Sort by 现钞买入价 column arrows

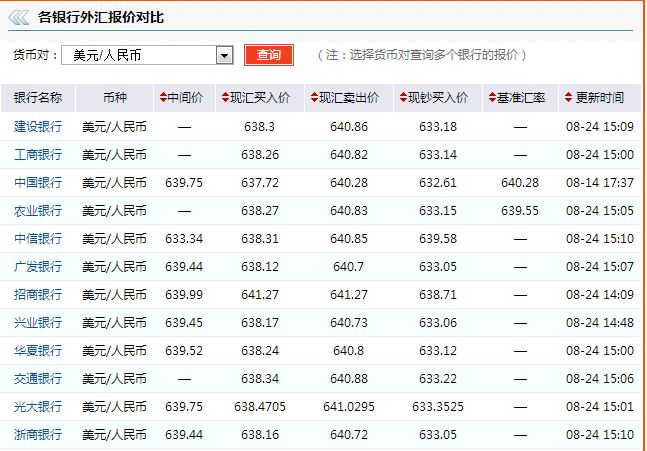point(404,98)
